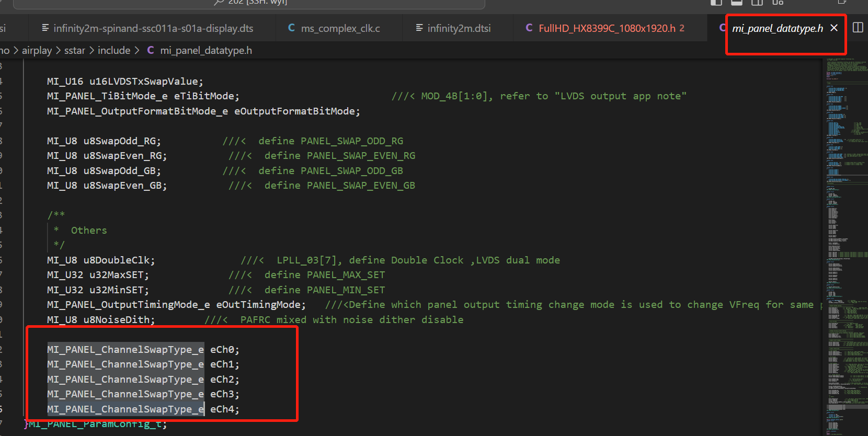Select the FullHD_HX8399C_1080x1920.h tab
This screenshot has width=868, height=436.
click(x=607, y=28)
